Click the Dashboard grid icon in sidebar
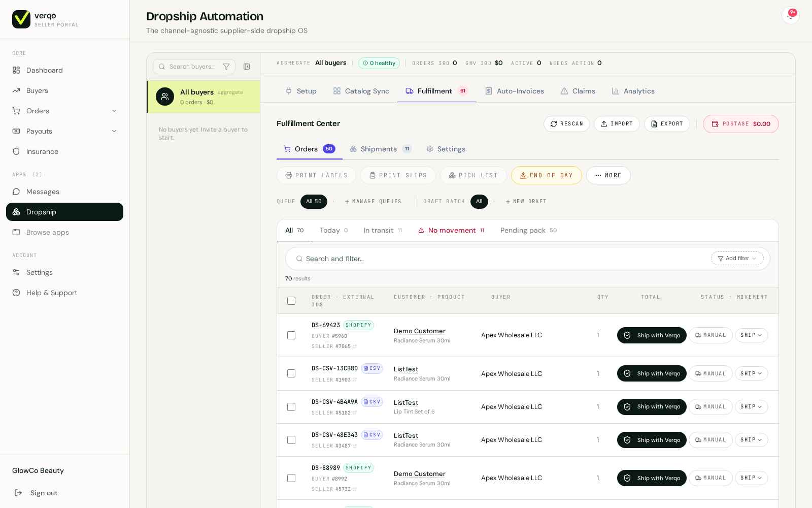812x508 pixels. click(16, 70)
